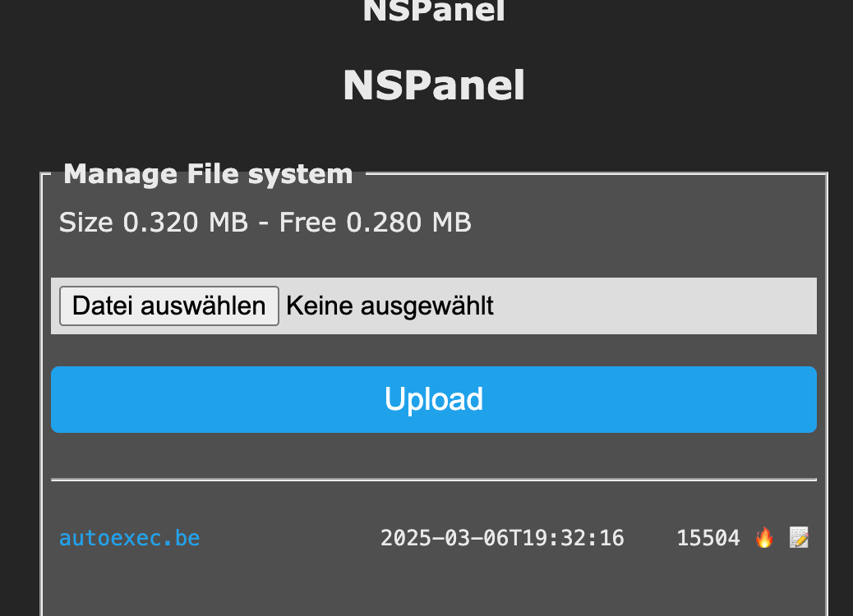Click the empty area of the file input bar
The image size is (853, 616).
(657, 306)
